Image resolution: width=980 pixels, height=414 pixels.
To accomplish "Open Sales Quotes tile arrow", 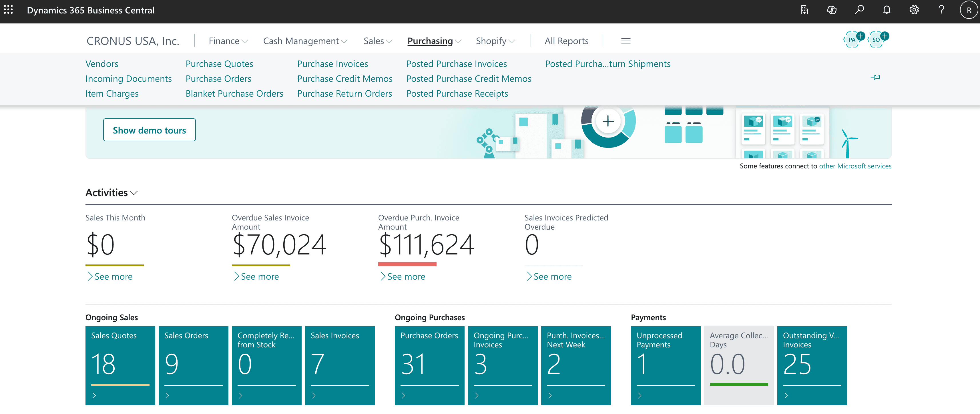I will [x=94, y=395].
